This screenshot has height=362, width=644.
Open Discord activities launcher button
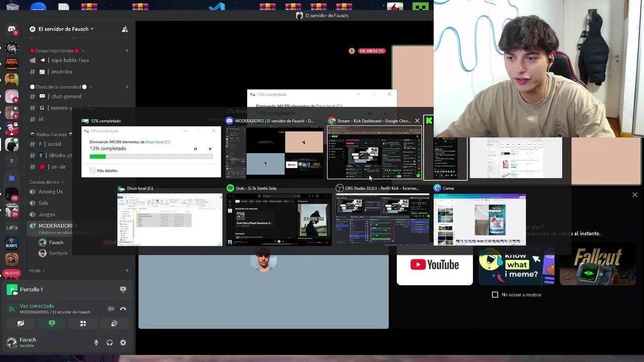coord(83,323)
